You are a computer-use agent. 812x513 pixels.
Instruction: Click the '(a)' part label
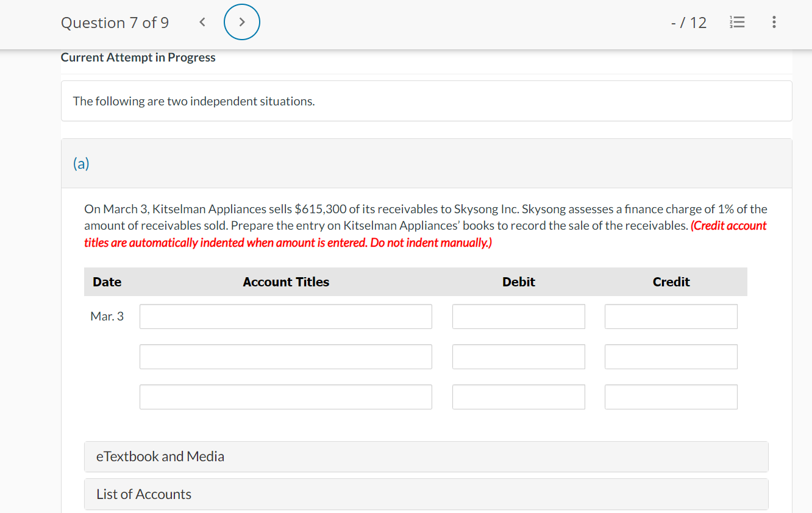pyautogui.click(x=81, y=163)
